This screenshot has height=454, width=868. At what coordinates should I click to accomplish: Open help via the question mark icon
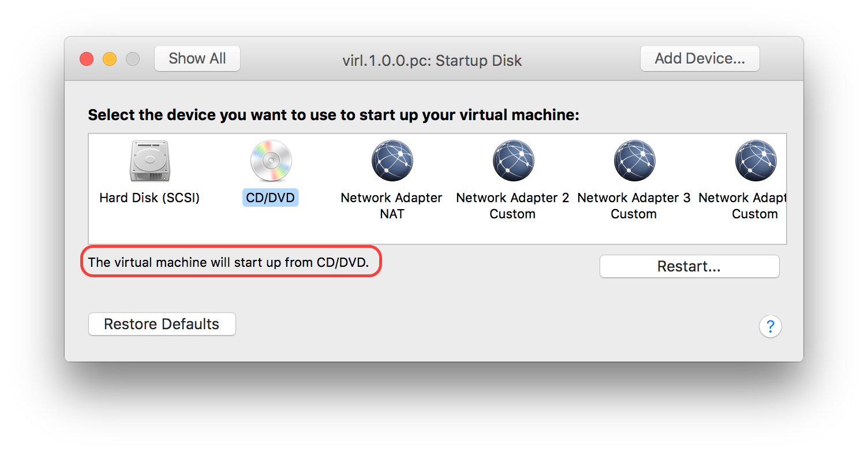click(x=770, y=326)
